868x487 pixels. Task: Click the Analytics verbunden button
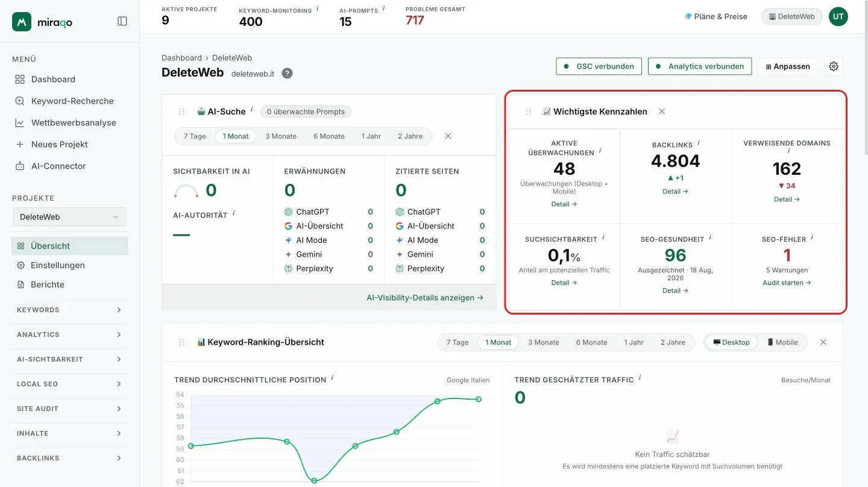click(x=700, y=66)
